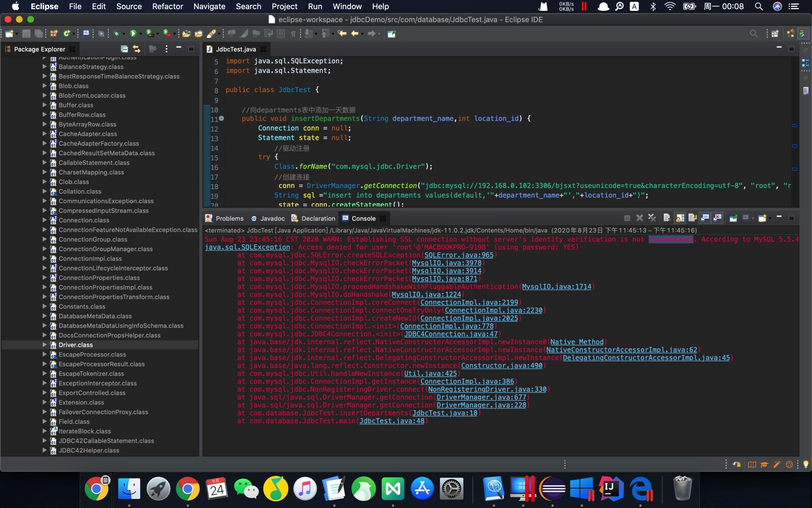Toggle Show Console on standard output change
Image resolution: width=812 pixels, height=508 pixels.
tap(705, 218)
